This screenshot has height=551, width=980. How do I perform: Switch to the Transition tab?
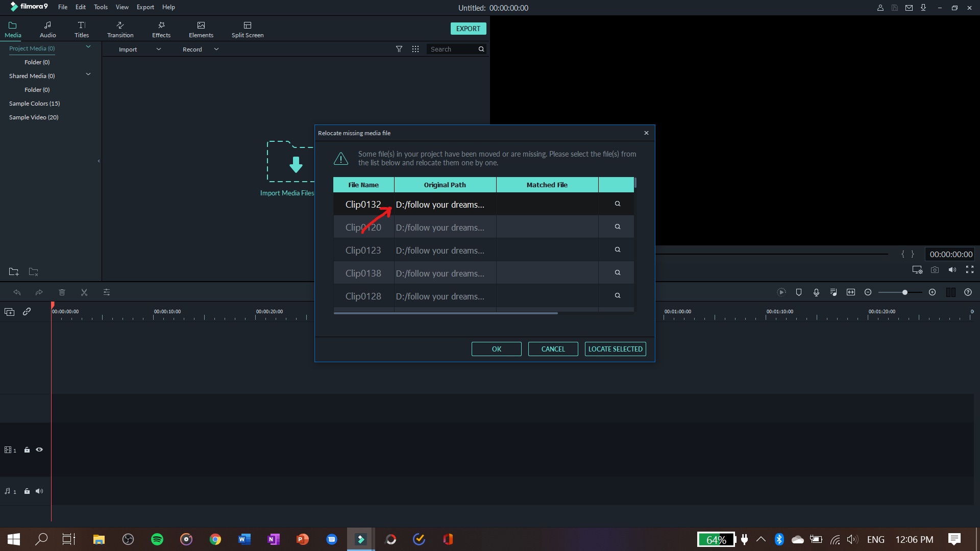(x=120, y=30)
